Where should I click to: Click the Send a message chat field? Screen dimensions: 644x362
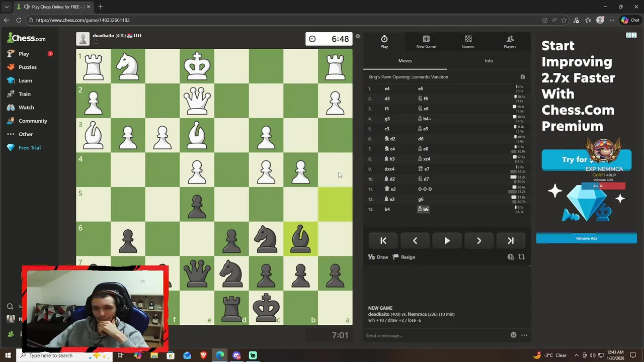coord(435,335)
